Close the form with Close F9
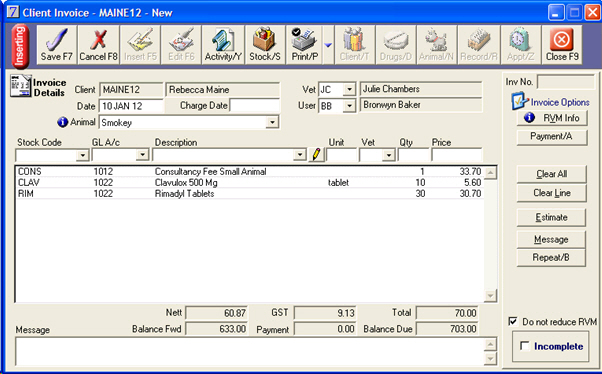 562,45
